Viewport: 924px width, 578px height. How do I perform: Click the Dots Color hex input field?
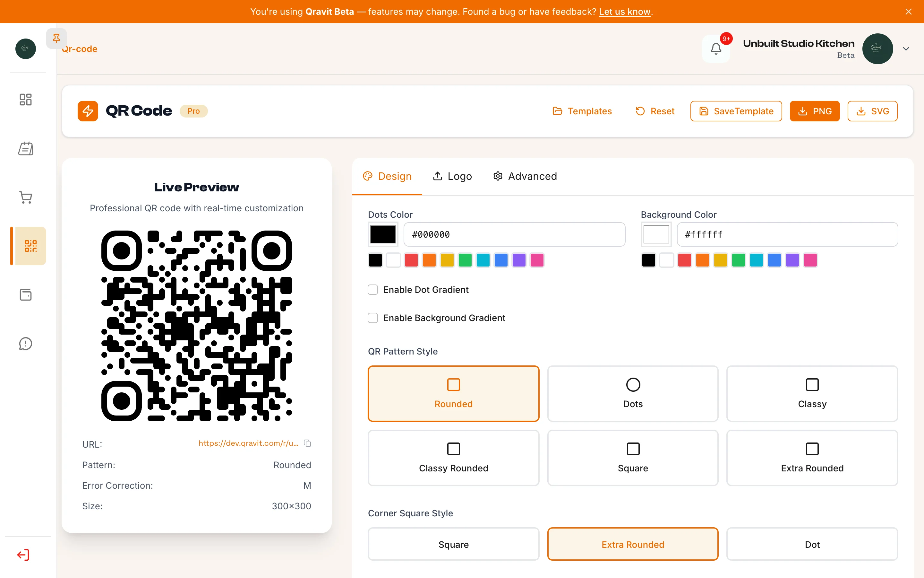point(514,234)
